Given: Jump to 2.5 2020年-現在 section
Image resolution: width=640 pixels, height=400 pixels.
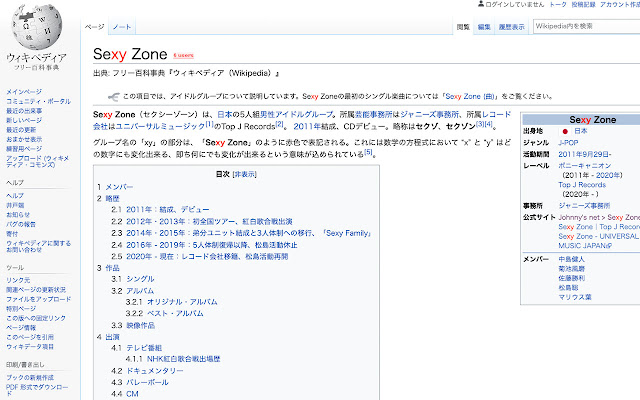Looking at the screenshot, I should [x=207, y=257].
